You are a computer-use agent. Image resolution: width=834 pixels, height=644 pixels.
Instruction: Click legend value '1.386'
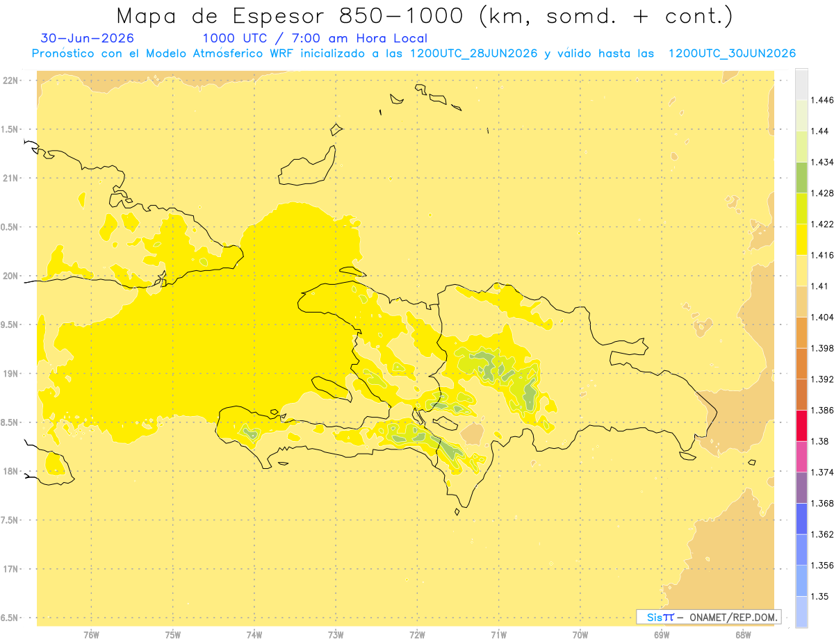click(x=824, y=410)
